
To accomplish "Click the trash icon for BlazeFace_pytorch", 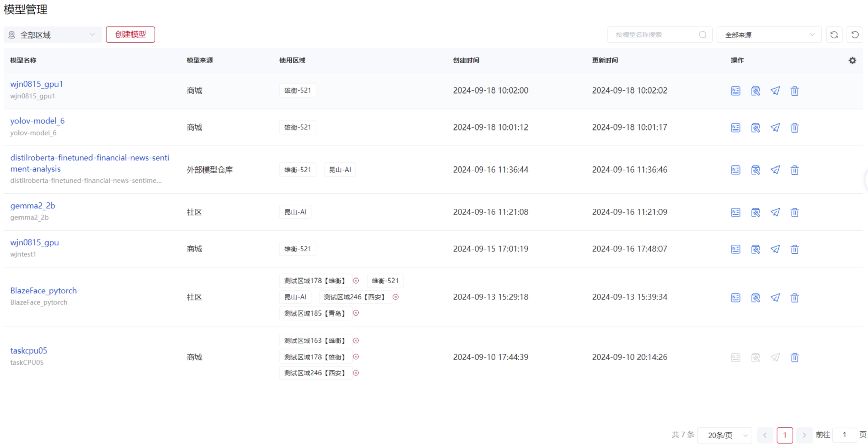I will click(795, 298).
